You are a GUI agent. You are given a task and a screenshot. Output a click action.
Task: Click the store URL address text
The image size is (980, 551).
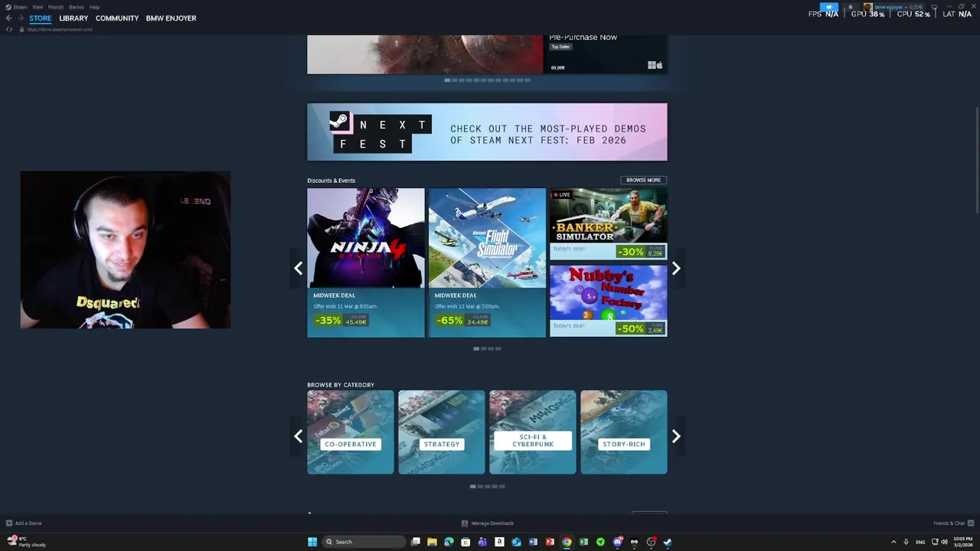point(60,29)
